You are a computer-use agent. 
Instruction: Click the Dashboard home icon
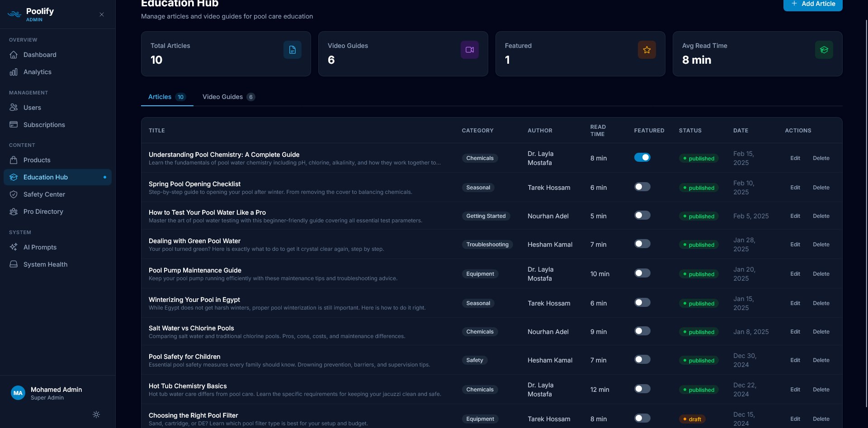14,55
